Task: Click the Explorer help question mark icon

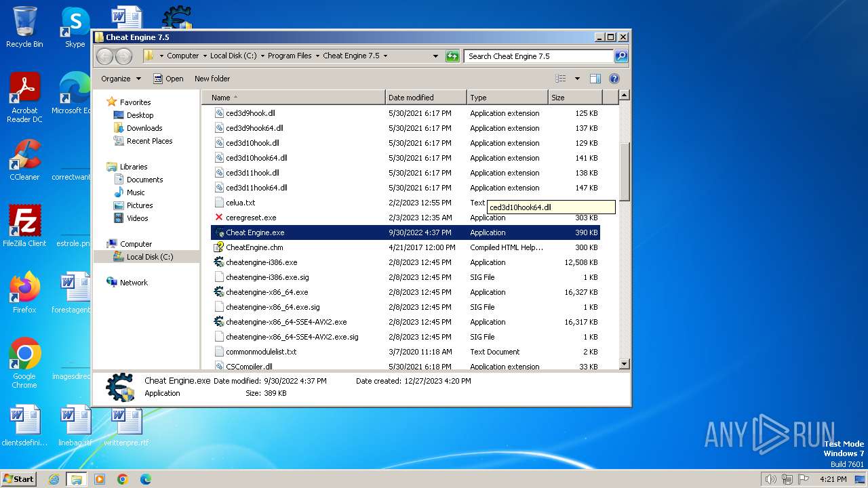Action: pyautogui.click(x=614, y=79)
